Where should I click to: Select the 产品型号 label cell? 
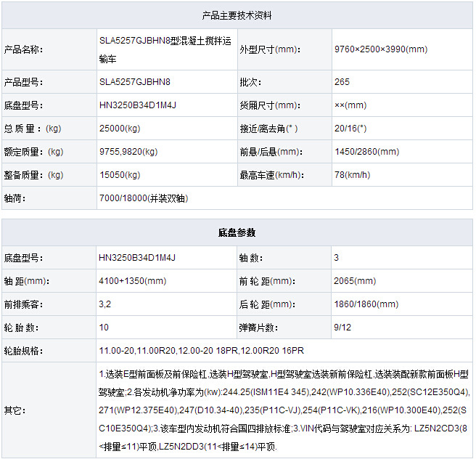(x=23, y=82)
